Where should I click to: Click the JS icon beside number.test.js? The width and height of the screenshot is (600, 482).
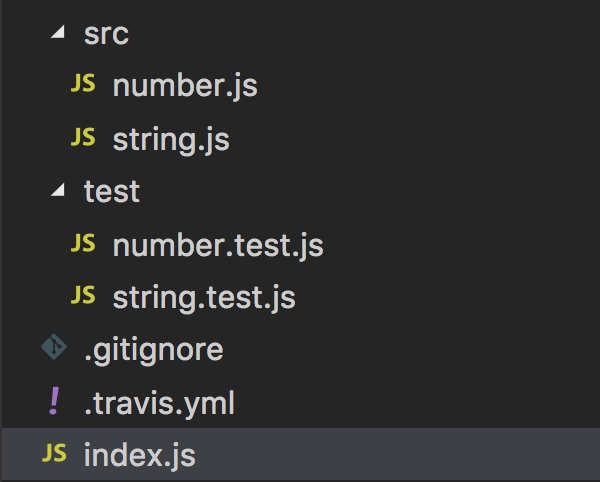pyautogui.click(x=84, y=243)
